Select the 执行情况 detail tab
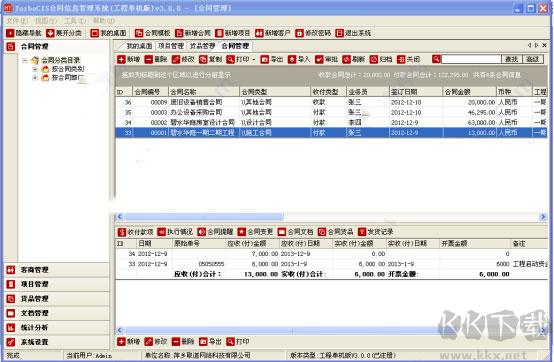This screenshot has height=362, width=554. tap(175, 232)
